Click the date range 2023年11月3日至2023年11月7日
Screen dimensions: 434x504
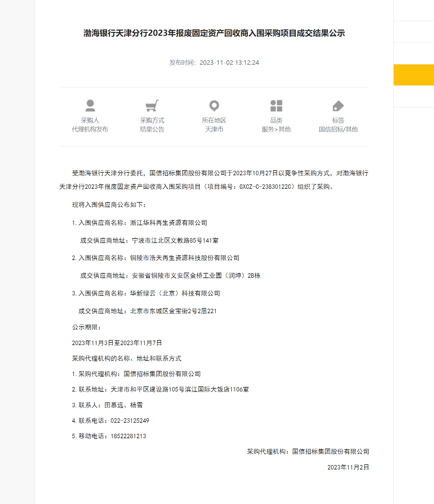(117, 343)
